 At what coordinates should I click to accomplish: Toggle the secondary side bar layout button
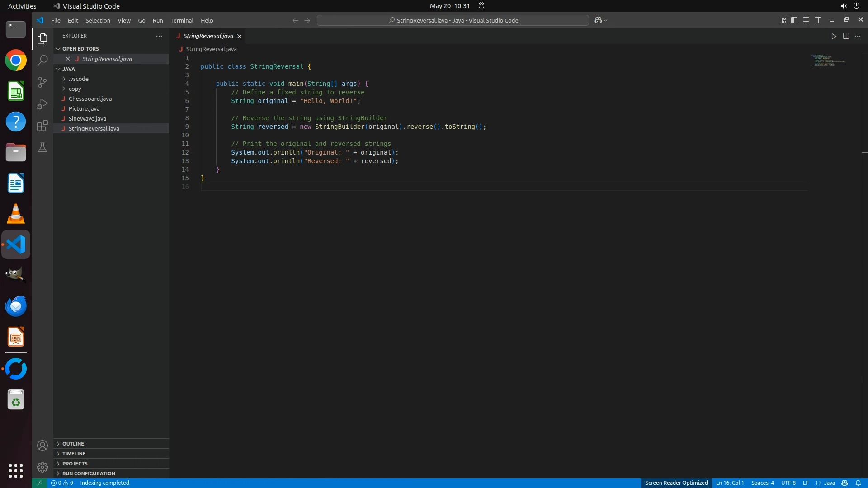click(818, 20)
